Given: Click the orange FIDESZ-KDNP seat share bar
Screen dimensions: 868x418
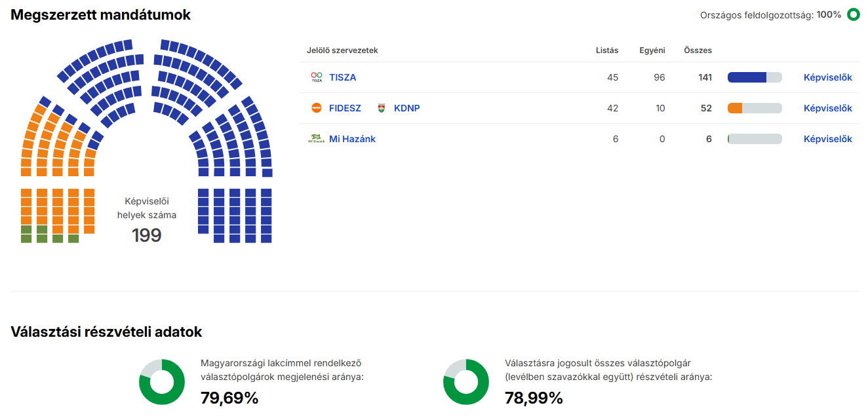Looking at the screenshot, I should pyautogui.click(x=736, y=108).
